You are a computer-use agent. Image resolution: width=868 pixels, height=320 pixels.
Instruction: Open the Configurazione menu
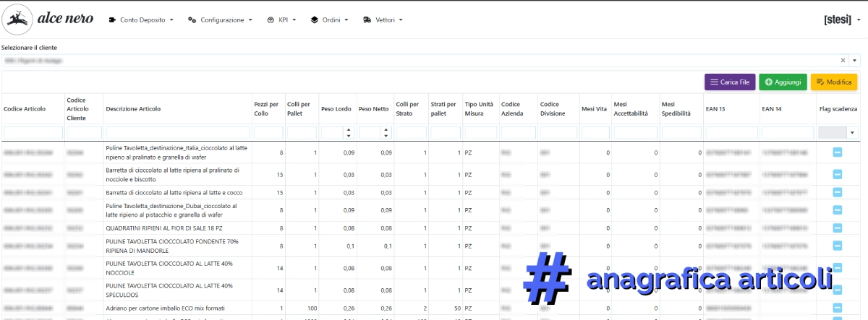click(x=219, y=20)
